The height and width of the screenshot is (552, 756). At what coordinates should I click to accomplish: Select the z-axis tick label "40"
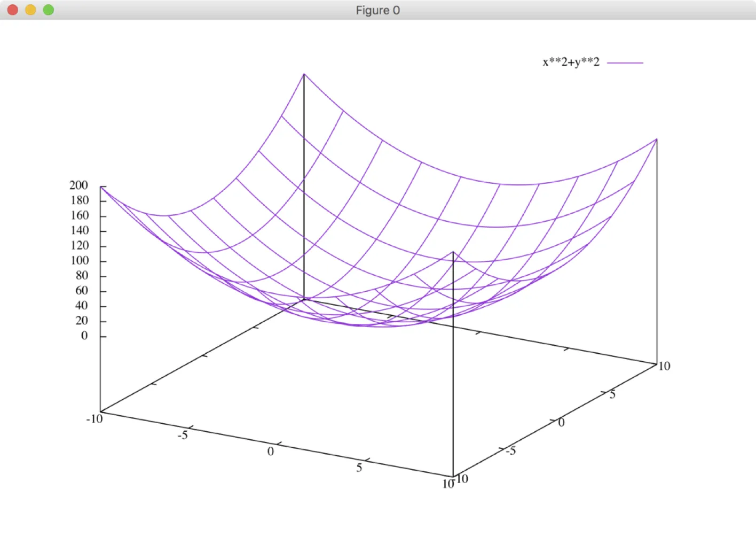tap(81, 305)
